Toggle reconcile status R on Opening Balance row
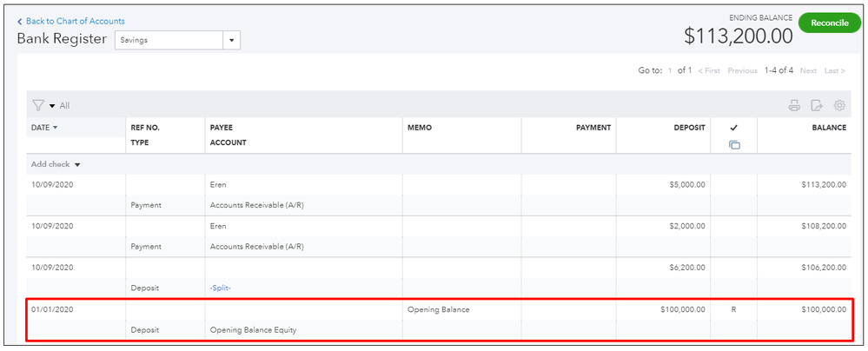Screen dimensions: 868x351 click(x=734, y=309)
